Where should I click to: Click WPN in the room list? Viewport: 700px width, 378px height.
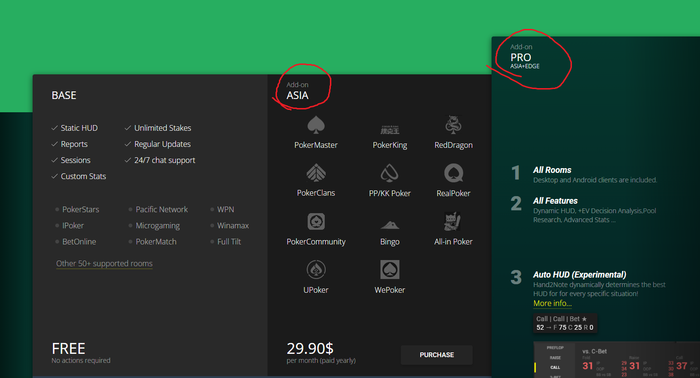pos(225,209)
